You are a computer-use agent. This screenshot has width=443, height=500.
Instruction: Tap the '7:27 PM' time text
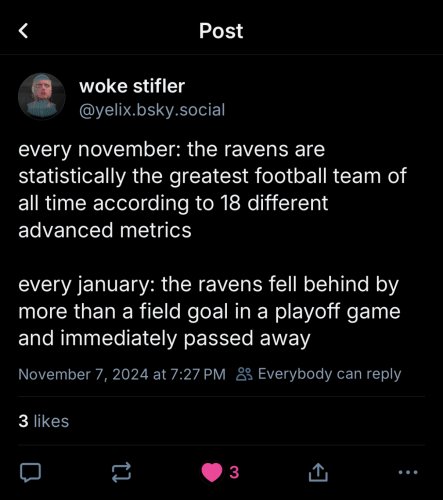click(198, 374)
